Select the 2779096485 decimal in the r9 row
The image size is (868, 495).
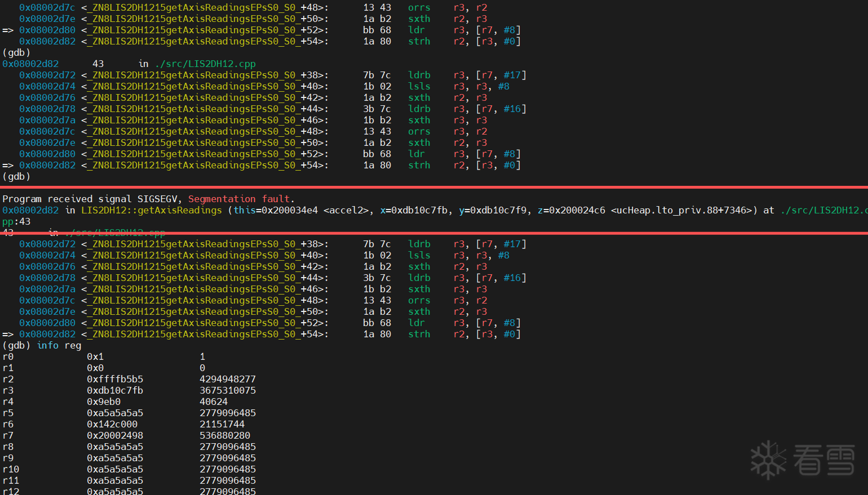(x=228, y=458)
